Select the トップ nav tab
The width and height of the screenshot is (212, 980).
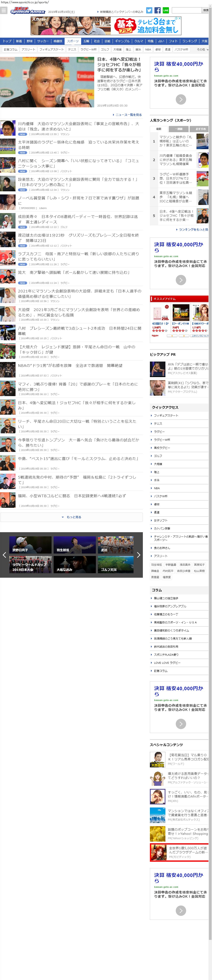[x=7, y=41]
